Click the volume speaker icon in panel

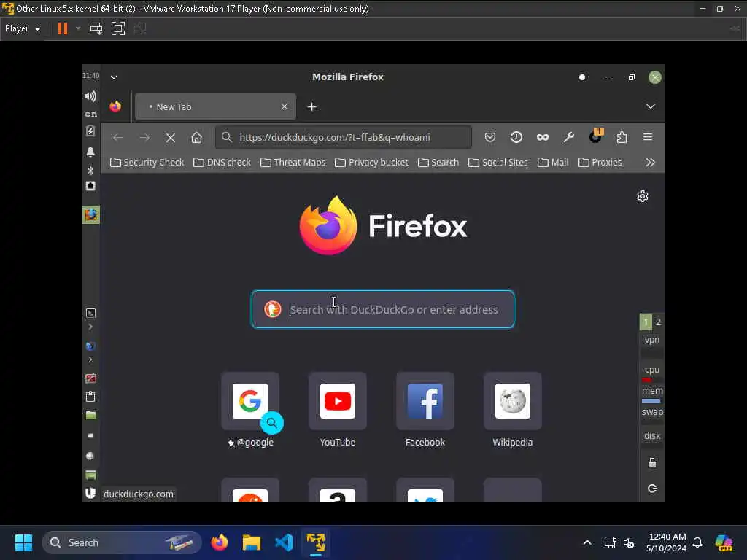[x=90, y=97]
